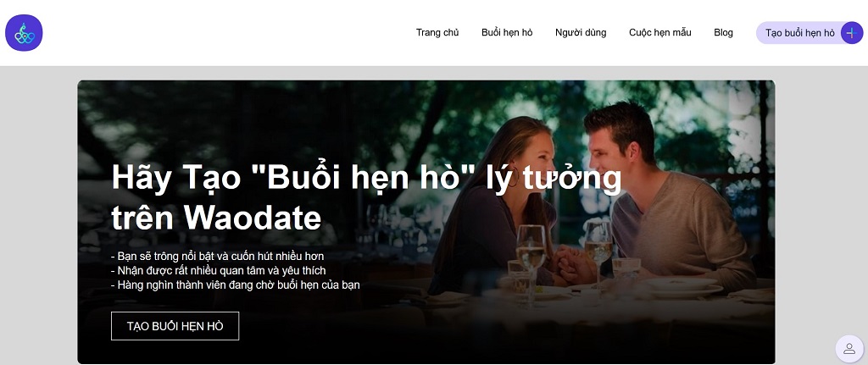Click the line about quan tâm và yêu thích
868x365 pixels.
point(219,270)
